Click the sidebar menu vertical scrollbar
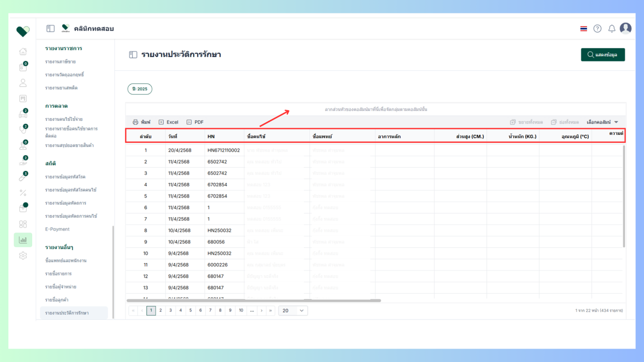The width and height of the screenshot is (644, 362). 113,271
